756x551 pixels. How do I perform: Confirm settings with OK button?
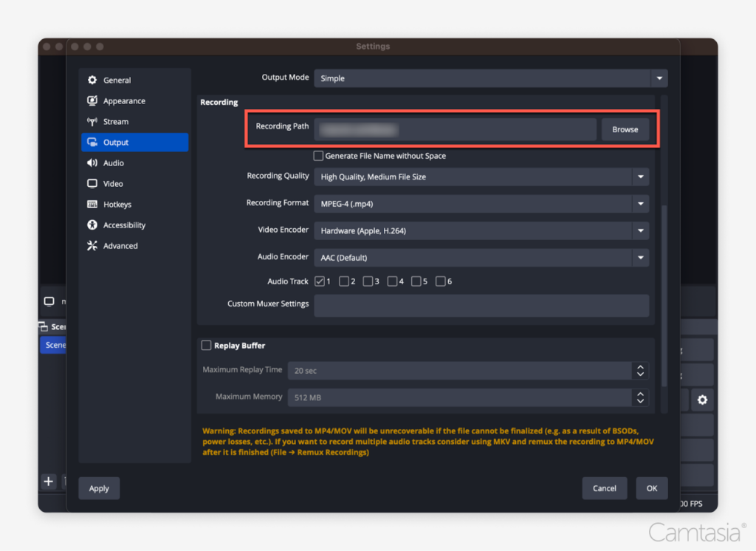[x=651, y=488]
